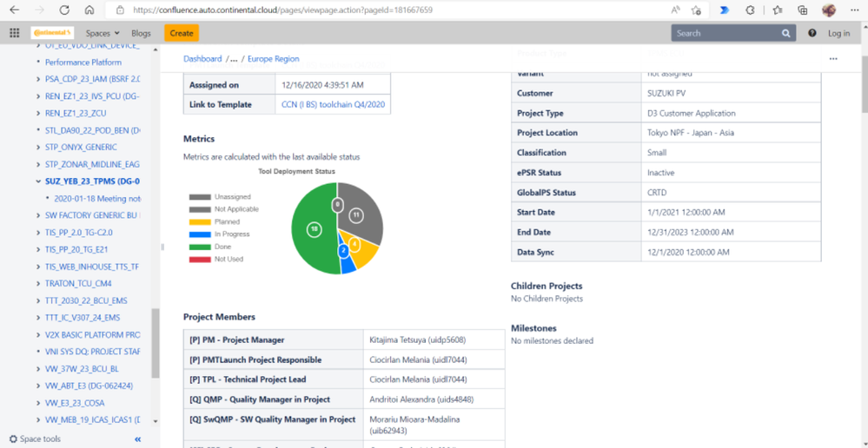
Task: Add this page to favorites
Action: (696, 10)
